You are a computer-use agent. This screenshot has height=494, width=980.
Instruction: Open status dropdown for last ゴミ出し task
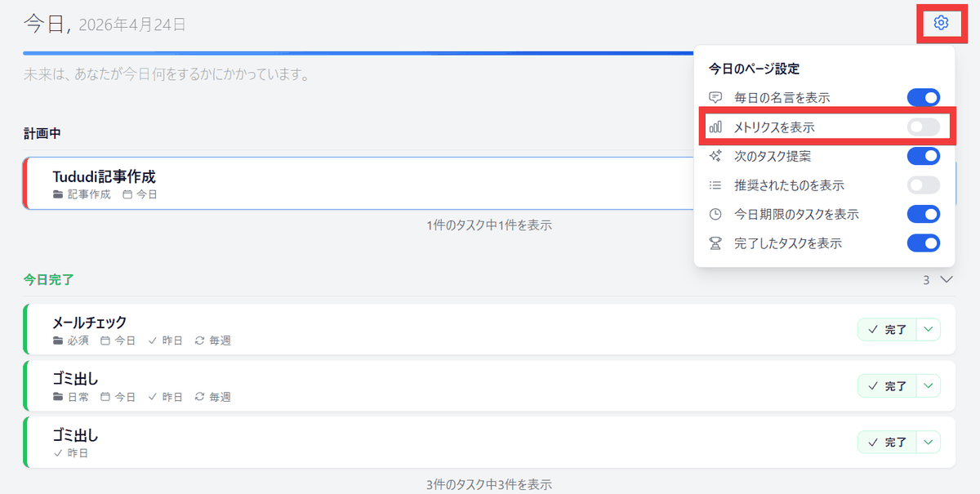coord(929,442)
